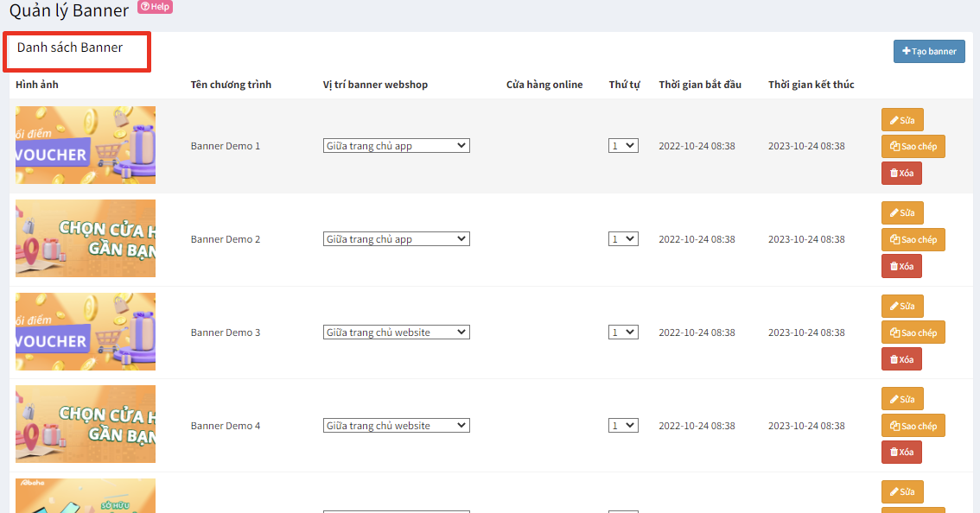Open position dropdown for Banner Demo 1
The image size is (980, 513).
coord(397,146)
